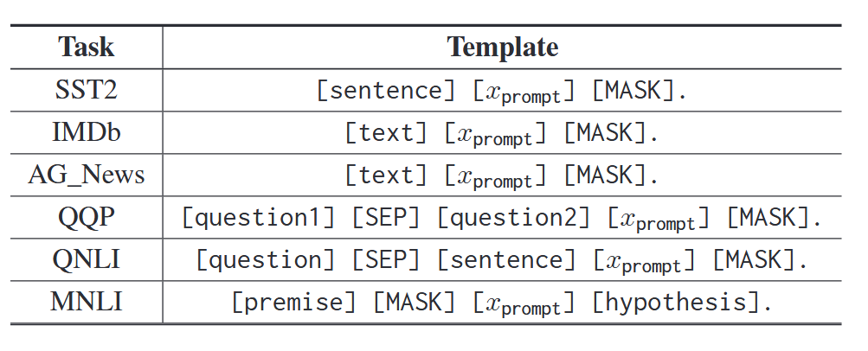Screen dimensions: 868x351
Task: Select the QQP task cell
Action: coord(86,217)
